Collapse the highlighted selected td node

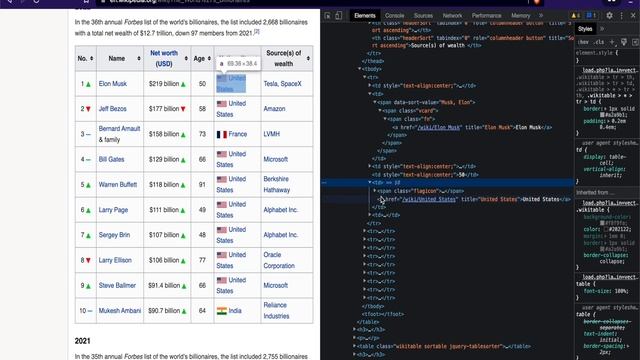pos(370,182)
